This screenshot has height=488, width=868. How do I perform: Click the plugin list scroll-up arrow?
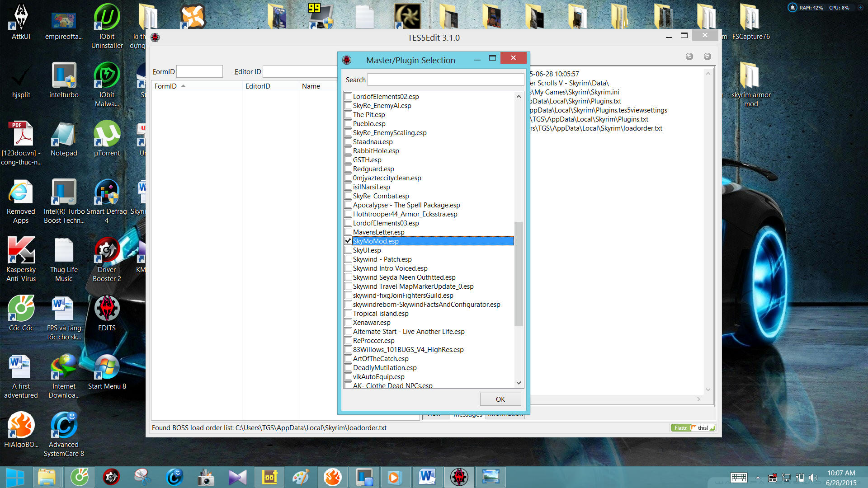click(519, 96)
